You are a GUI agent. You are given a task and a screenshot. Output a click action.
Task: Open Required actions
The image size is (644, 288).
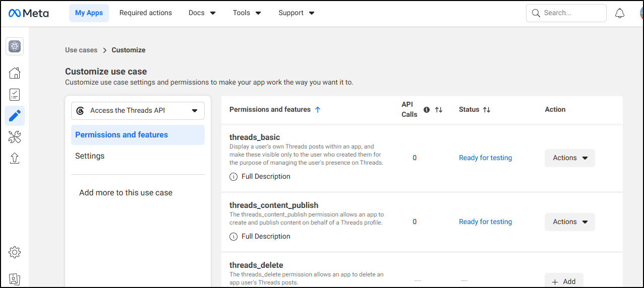pyautogui.click(x=146, y=13)
